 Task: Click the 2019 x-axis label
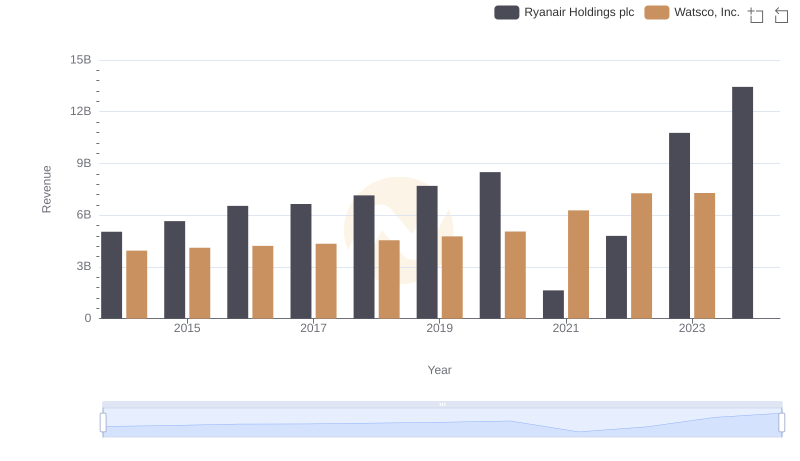(439, 328)
